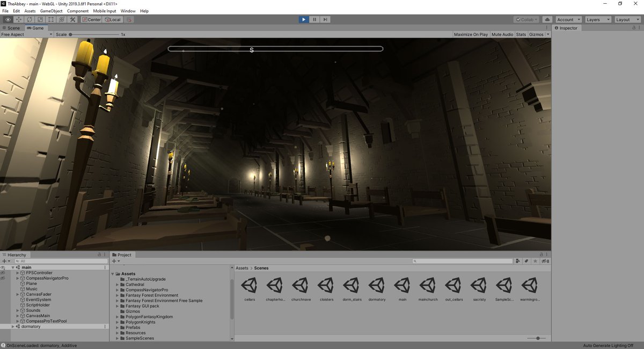Switch to the Scene tab
The image size is (644, 349).
(11, 28)
